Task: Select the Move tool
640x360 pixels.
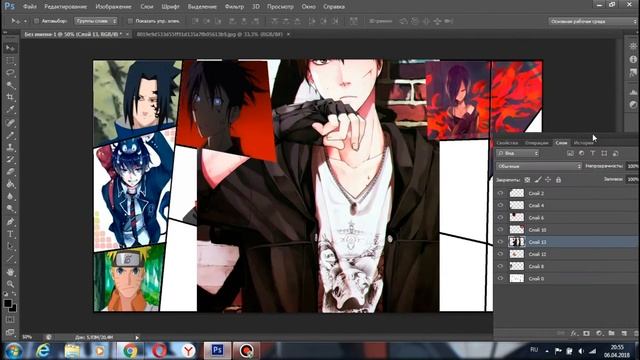Action: pyautogui.click(x=10, y=48)
